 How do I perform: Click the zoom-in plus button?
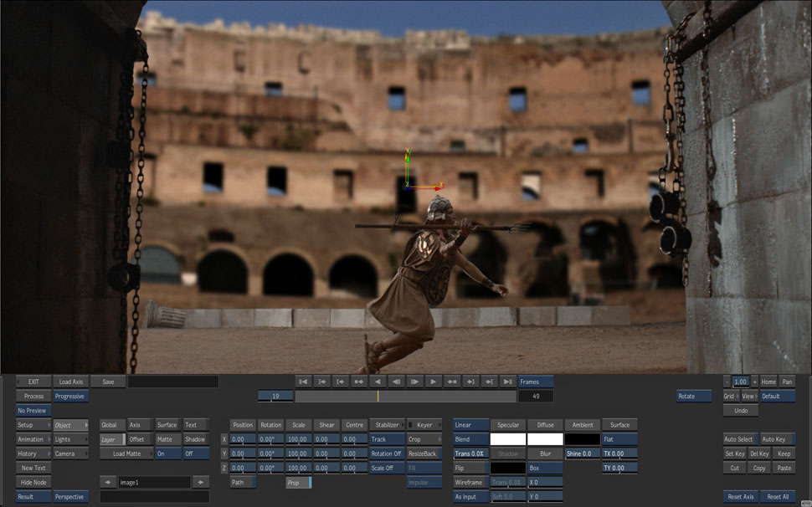(x=754, y=382)
